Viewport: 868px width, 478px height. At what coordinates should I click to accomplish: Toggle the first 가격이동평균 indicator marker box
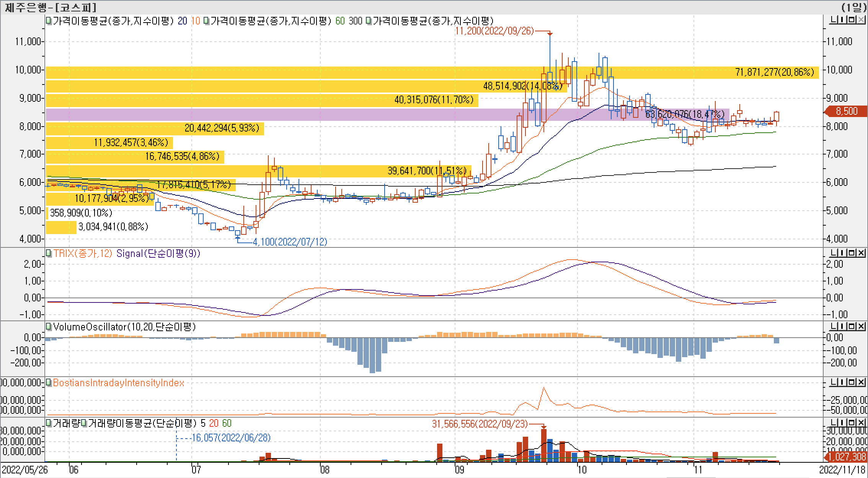(49, 21)
